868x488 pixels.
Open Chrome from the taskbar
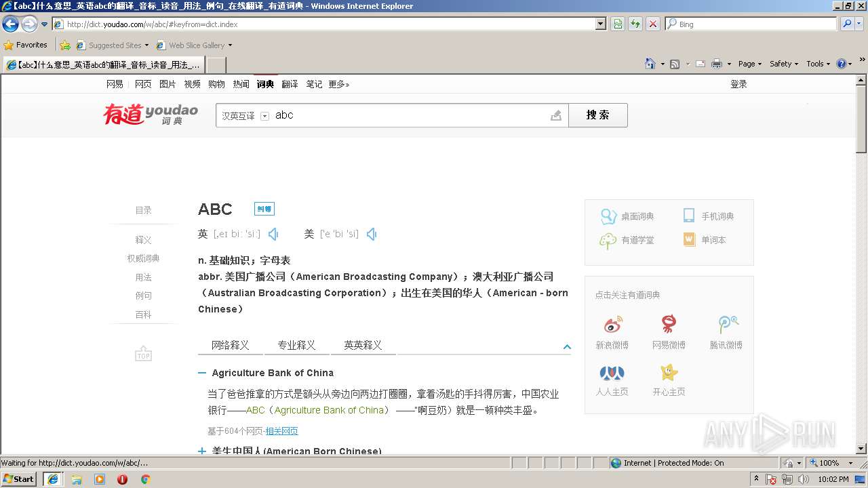point(145,479)
